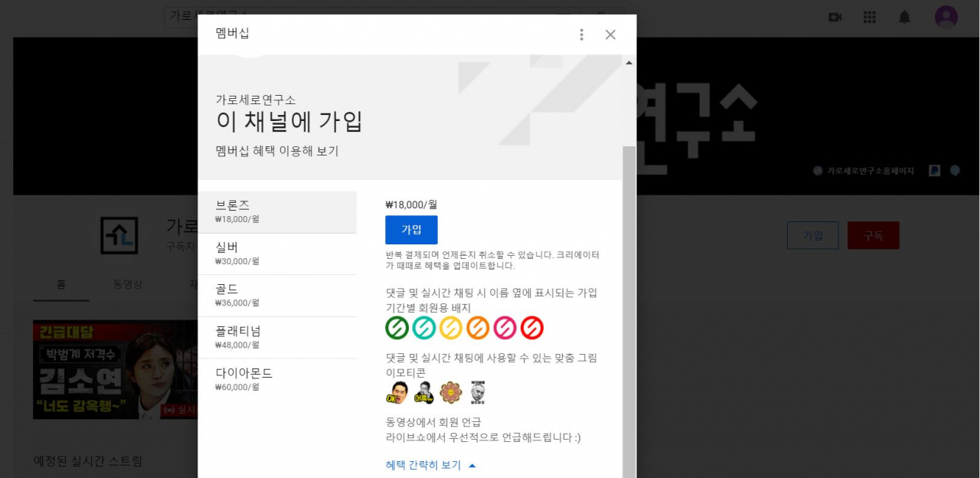Click the 예정된 실시간 스트림 section heading
Image resolution: width=980 pixels, height=478 pixels.
(x=88, y=461)
